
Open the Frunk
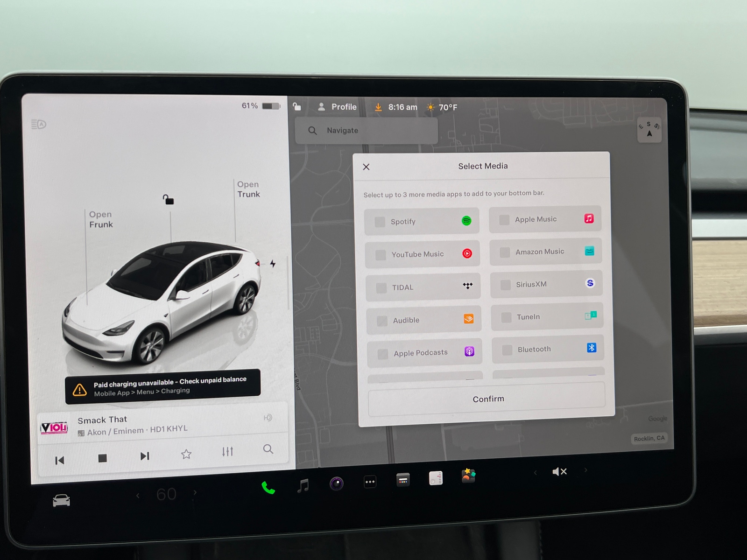101,219
